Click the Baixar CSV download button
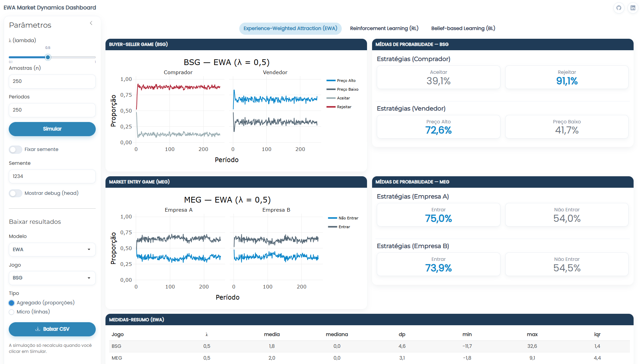Screen dimensions: 640x364 [x=52, y=329]
